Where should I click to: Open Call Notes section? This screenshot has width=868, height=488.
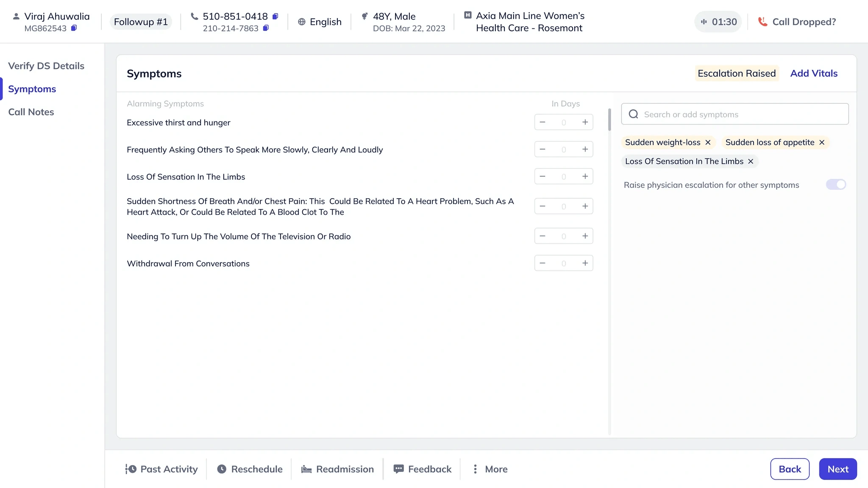coord(31,112)
